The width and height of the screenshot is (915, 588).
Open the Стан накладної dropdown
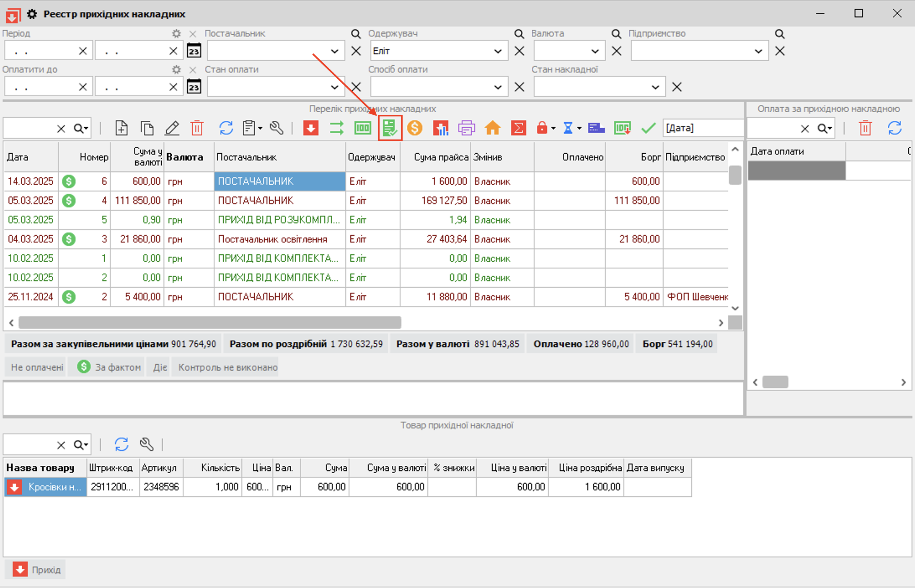(x=655, y=88)
